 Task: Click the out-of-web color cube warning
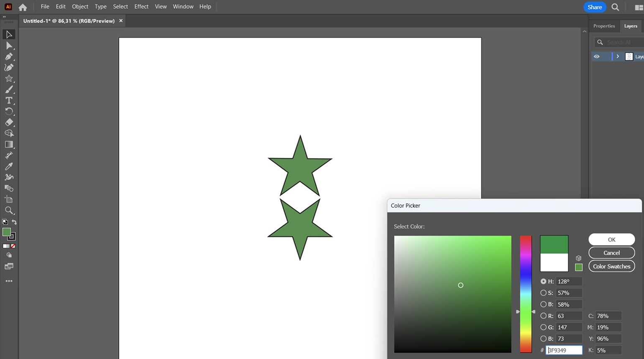click(x=579, y=258)
